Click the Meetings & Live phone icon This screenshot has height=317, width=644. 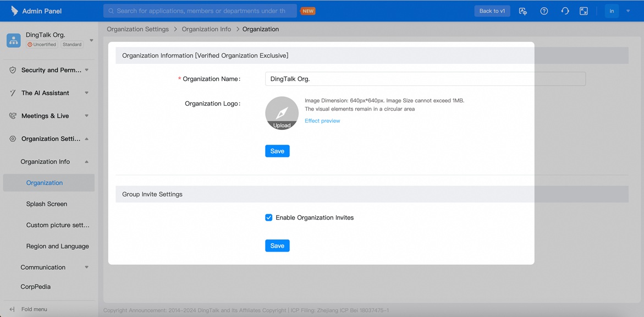point(13,116)
